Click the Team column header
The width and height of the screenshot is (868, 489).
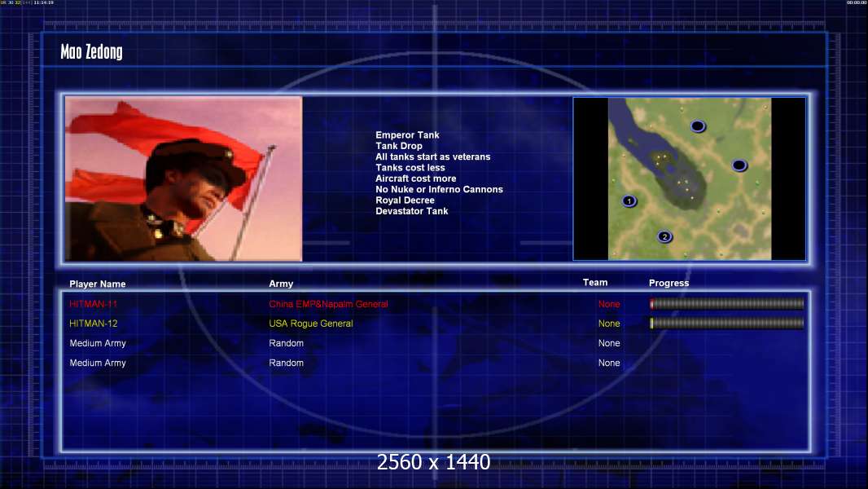click(595, 283)
